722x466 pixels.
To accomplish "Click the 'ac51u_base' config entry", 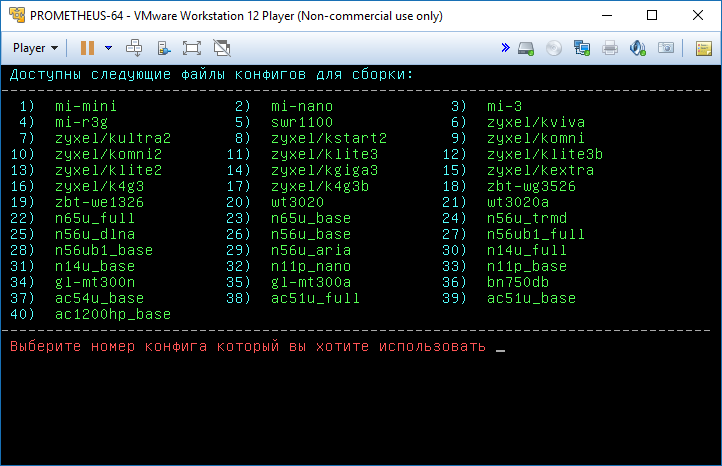I will point(531,298).
